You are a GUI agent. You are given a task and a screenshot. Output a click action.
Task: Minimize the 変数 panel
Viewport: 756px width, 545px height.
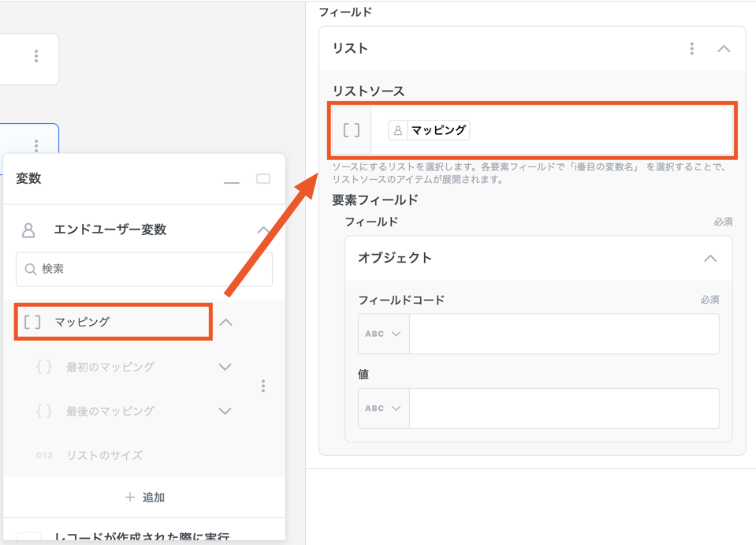(x=231, y=180)
